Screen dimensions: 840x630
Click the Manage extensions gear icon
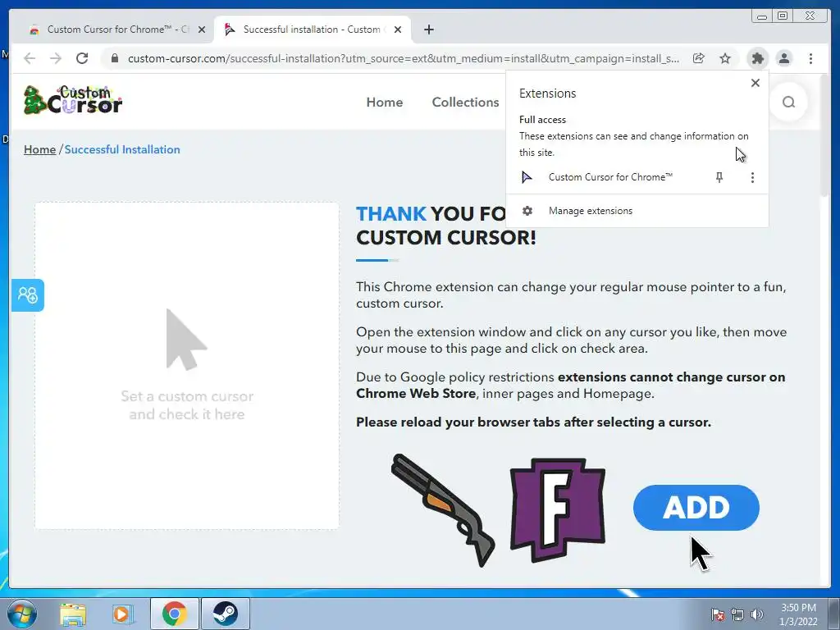tap(527, 211)
